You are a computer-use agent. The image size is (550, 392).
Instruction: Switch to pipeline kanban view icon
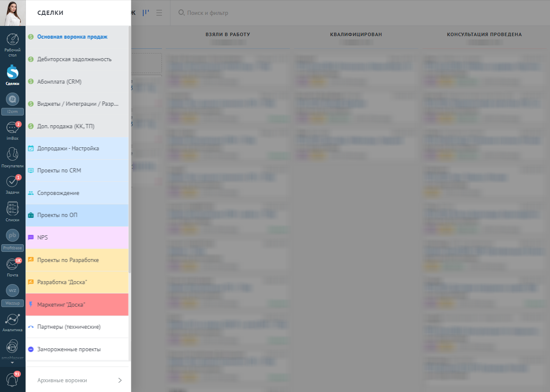[x=146, y=13]
